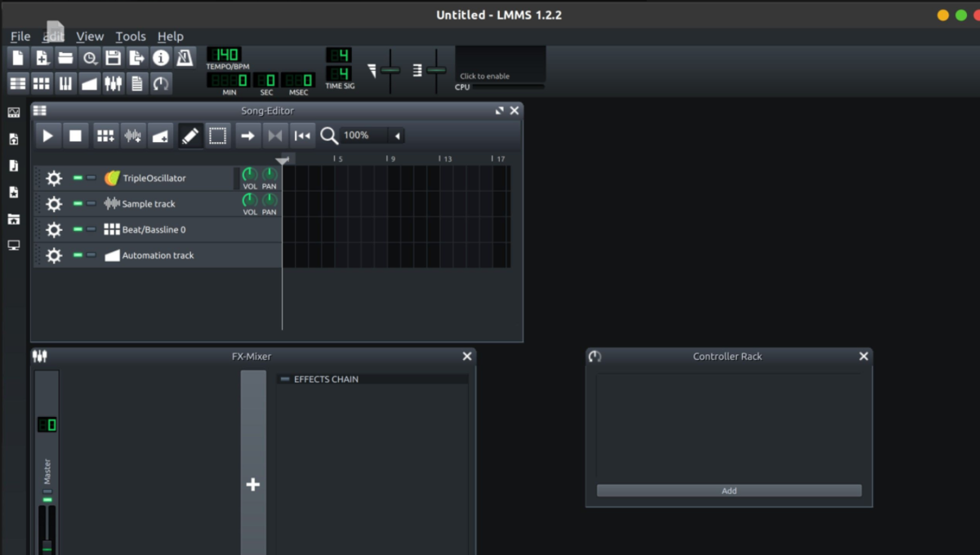Image resolution: width=980 pixels, height=555 pixels.
Task: Click Add in the Controller Rack
Action: [728, 491]
